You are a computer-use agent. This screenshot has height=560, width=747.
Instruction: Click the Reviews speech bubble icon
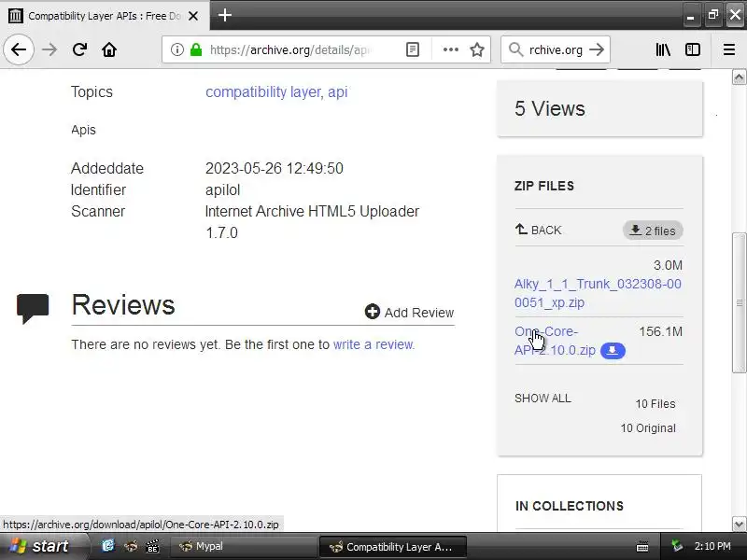click(33, 308)
